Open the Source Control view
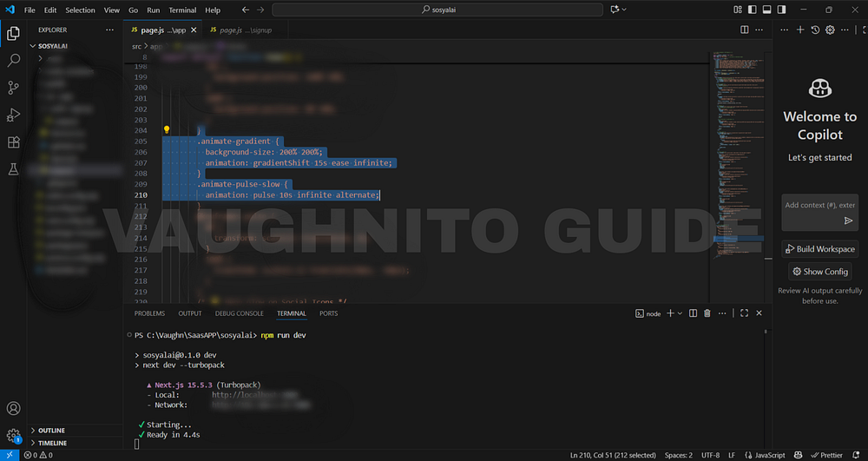The width and height of the screenshot is (868, 461). pos(13,88)
